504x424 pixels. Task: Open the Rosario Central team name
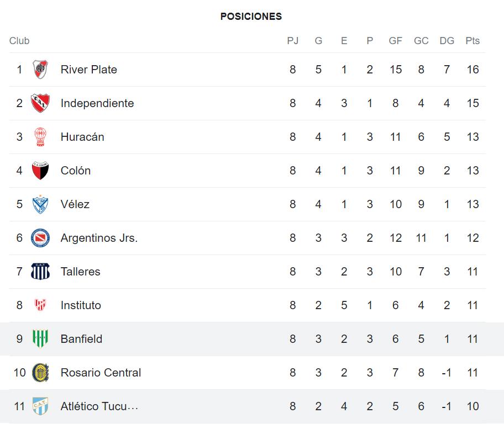(x=101, y=373)
